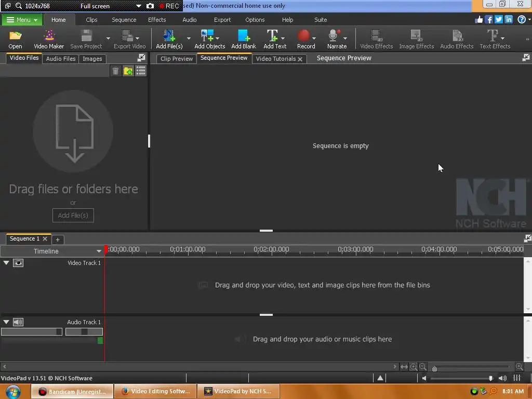Viewport: 532px width, 399px height.
Task: Open the Export ribbon tab
Action: click(x=222, y=20)
